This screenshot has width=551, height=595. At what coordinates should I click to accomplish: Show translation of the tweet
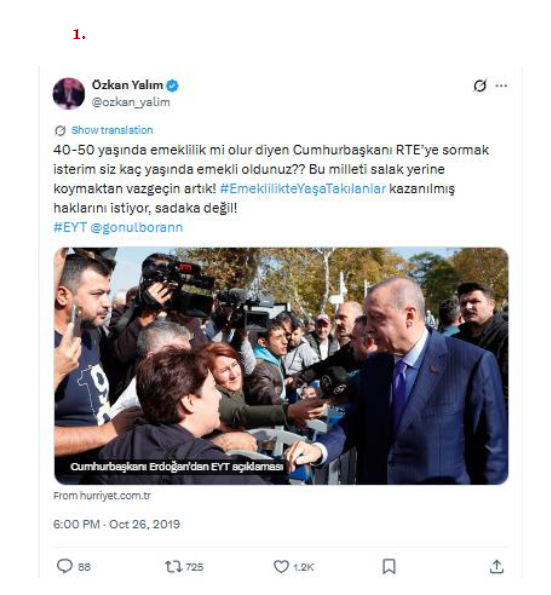pos(112,130)
